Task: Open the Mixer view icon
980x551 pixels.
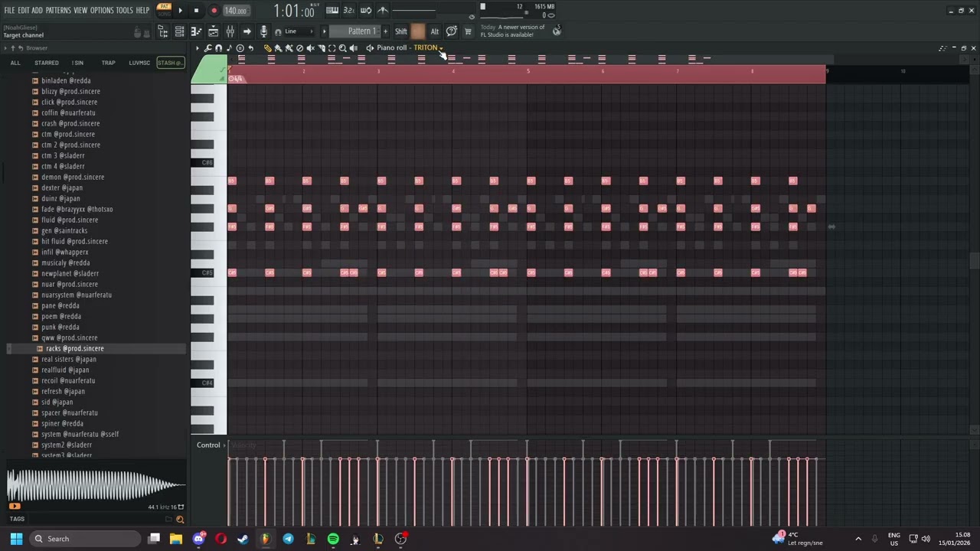Action: point(230,31)
